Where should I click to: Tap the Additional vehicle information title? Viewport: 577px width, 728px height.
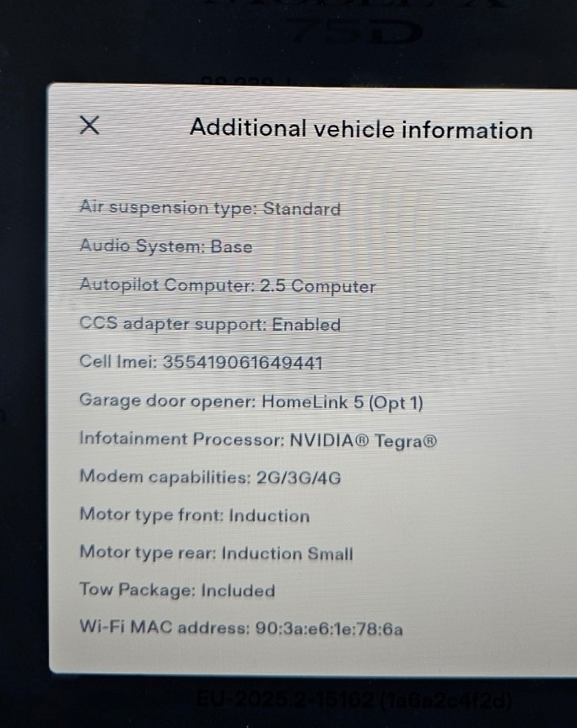coord(361,128)
